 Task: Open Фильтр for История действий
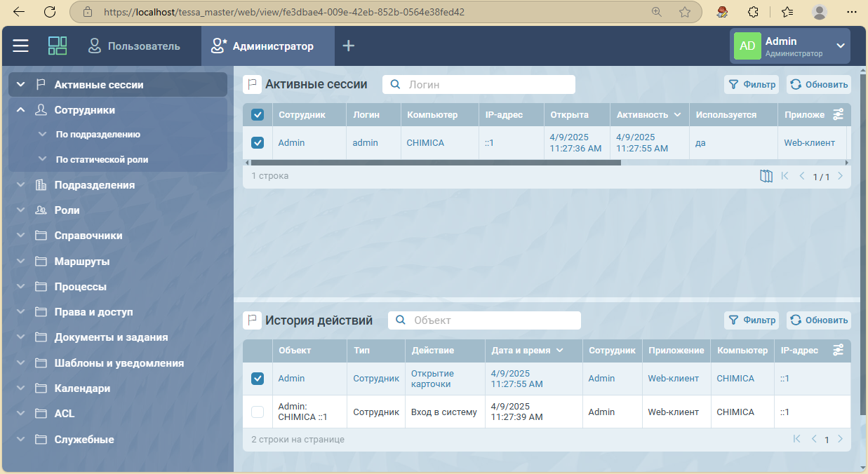pos(752,320)
